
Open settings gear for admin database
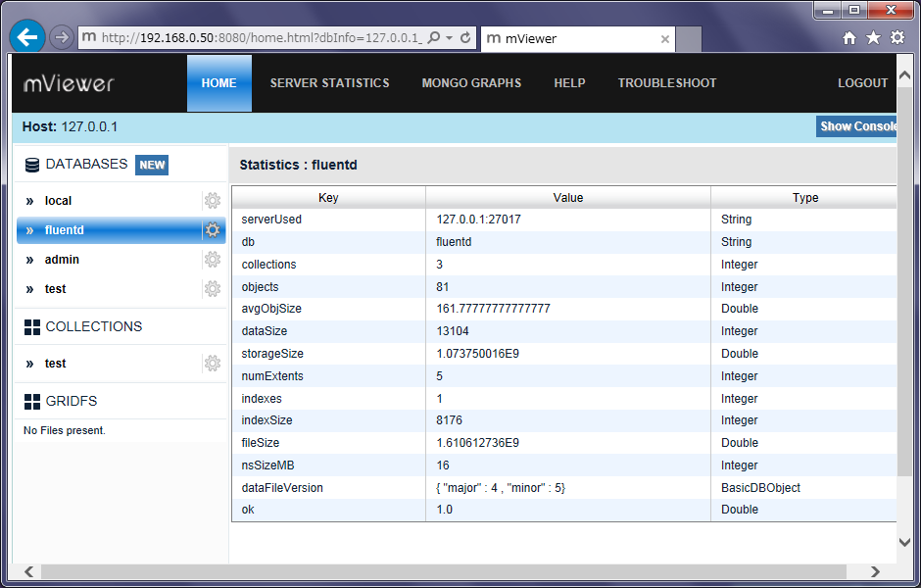click(212, 260)
